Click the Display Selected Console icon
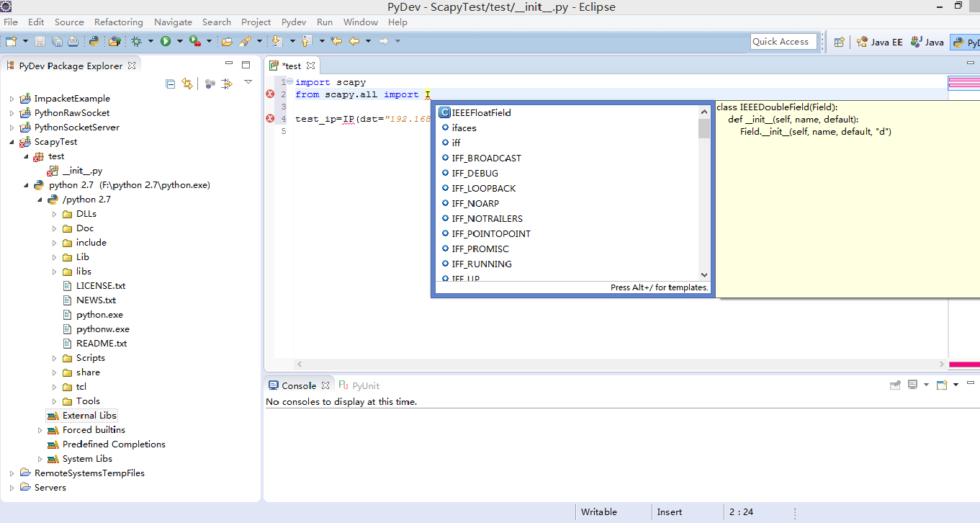The height and width of the screenshot is (523, 980). [912, 385]
